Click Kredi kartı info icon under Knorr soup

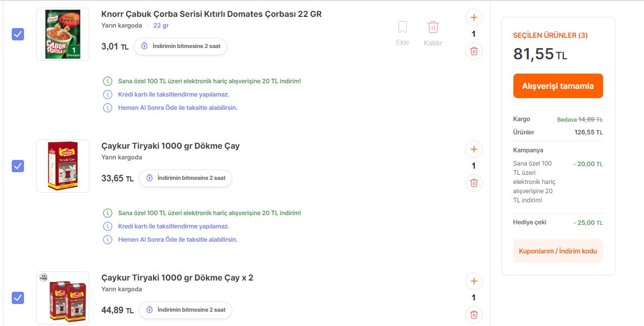coord(108,95)
